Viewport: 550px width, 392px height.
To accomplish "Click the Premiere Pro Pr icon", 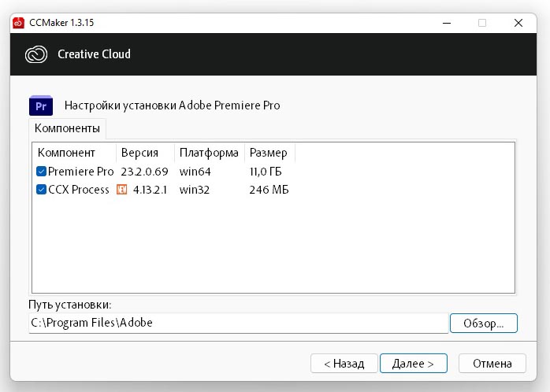I will [41, 105].
